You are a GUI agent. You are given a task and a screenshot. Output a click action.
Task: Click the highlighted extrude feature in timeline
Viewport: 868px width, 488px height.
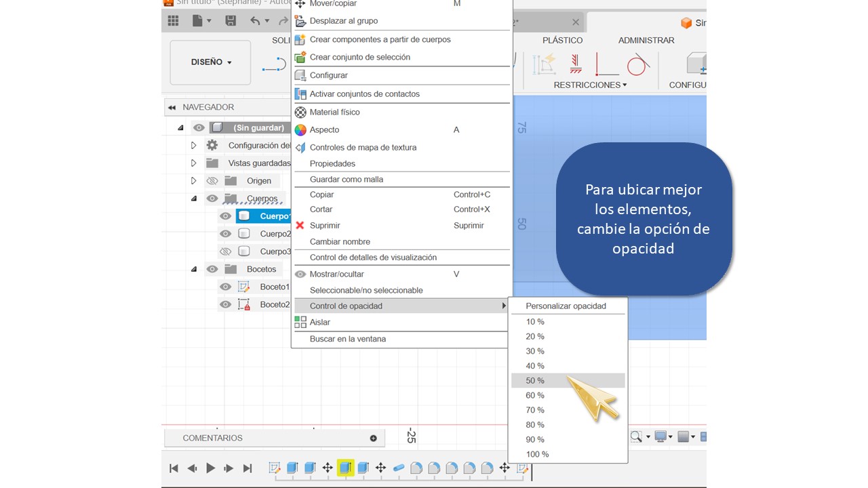click(x=346, y=468)
